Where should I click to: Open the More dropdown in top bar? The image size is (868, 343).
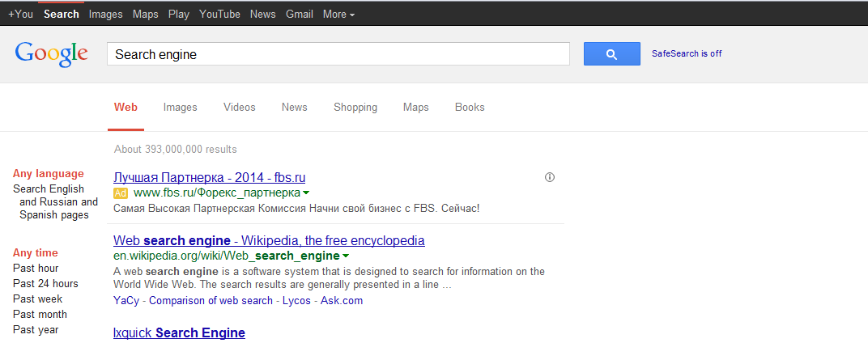coord(338,15)
